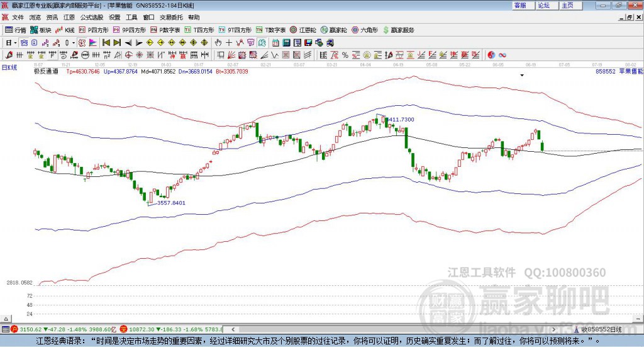Open the 帮助 menu

[194, 17]
